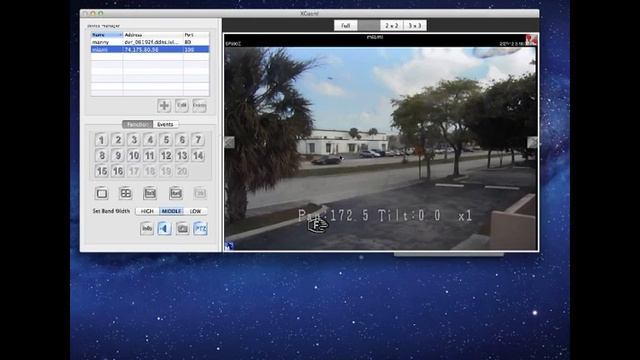The height and width of the screenshot is (360, 640).
Task: Switch to the Function tab beside Events
Action: click(138, 124)
